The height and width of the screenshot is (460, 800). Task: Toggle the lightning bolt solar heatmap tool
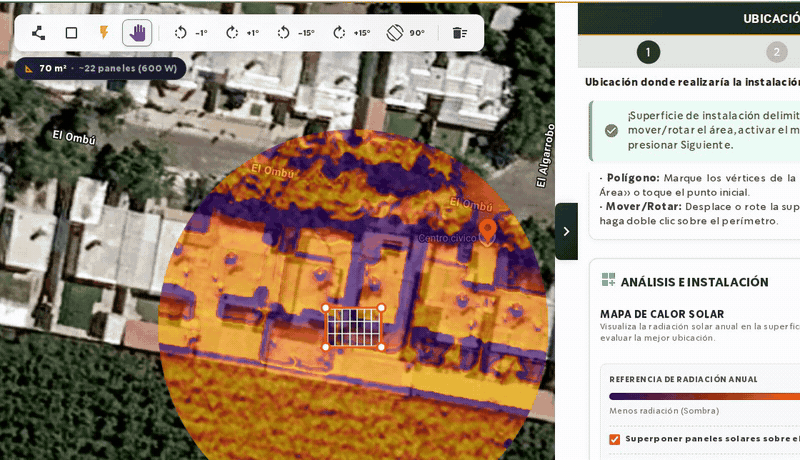point(104,33)
